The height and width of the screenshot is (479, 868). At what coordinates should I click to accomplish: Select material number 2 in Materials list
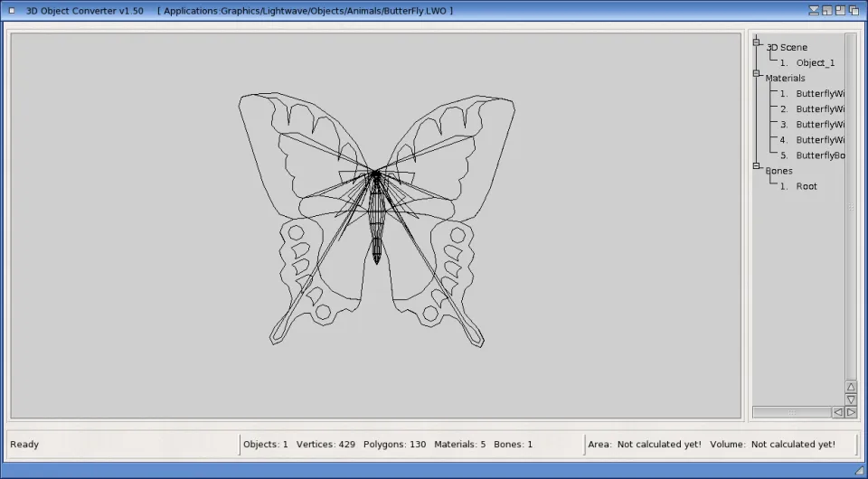pos(819,109)
